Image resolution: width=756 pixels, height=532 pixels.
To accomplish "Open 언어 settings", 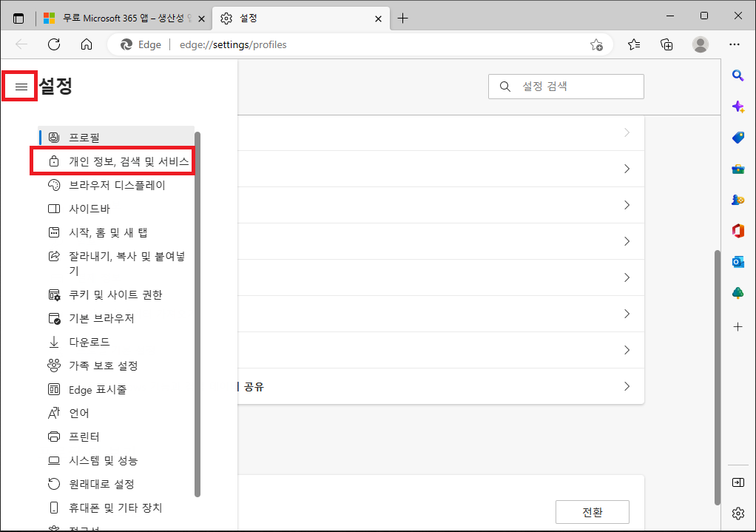I will pos(116,414).
